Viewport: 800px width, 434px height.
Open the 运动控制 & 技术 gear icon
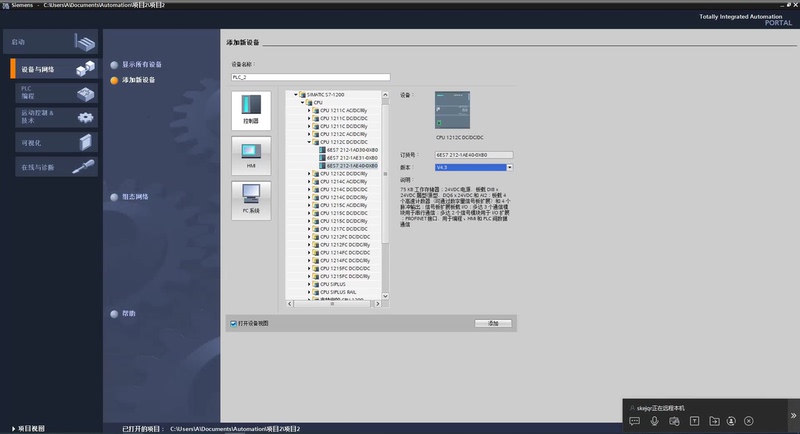[85, 118]
